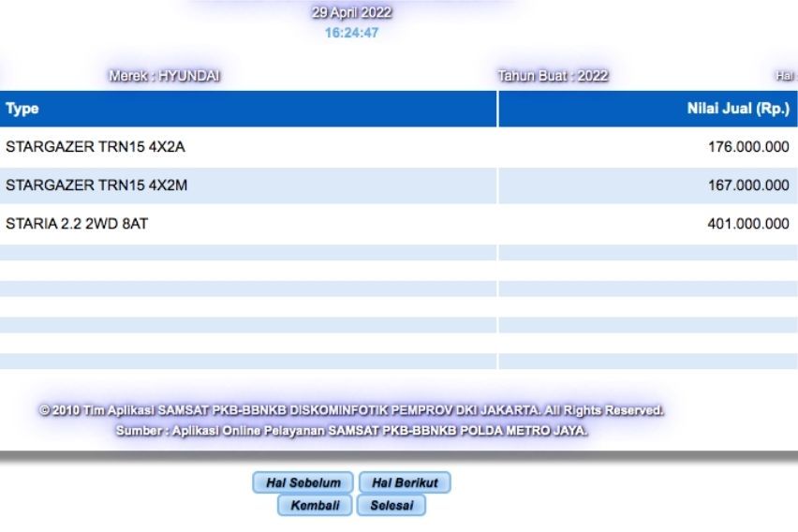Select the STARGAZER TRN15 4X2M type cell
Viewport: 798px width, 532px height.
click(96, 185)
